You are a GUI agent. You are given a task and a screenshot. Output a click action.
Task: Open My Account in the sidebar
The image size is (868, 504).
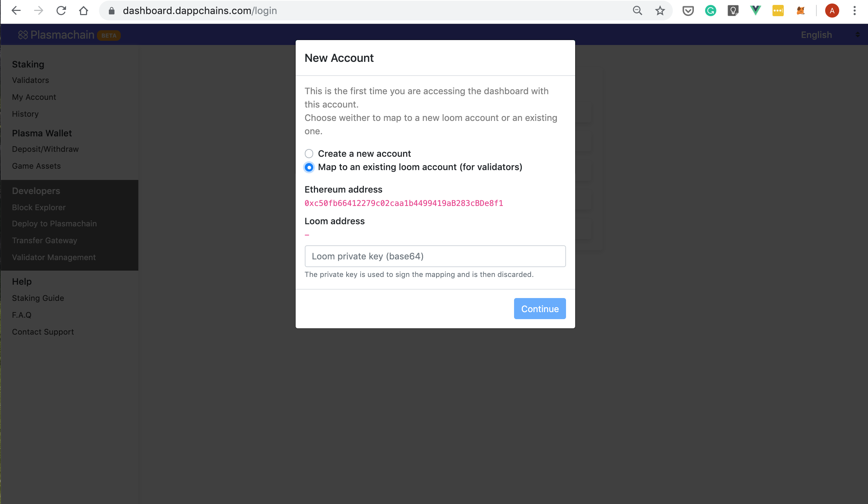(34, 97)
